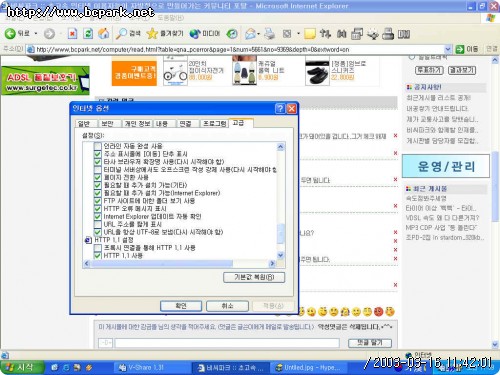The width and height of the screenshot is (500, 375).
Task: Pick the red angry emoticon on the page
Action: [x=378, y=311]
